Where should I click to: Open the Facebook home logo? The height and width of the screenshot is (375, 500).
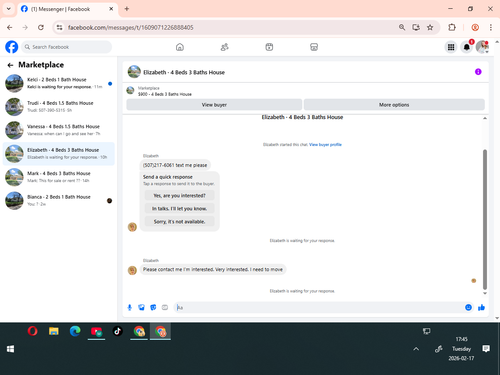[x=12, y=47]
